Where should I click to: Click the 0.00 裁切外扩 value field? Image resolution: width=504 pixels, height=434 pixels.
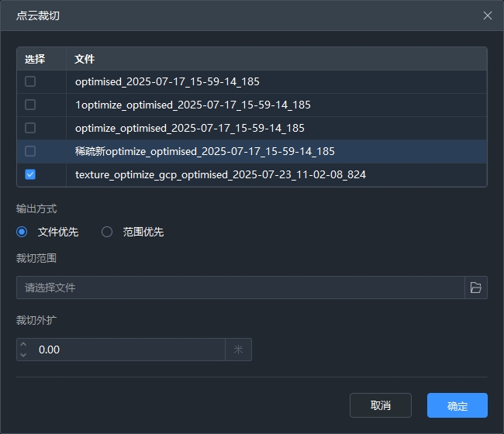(x=128, y=350)
